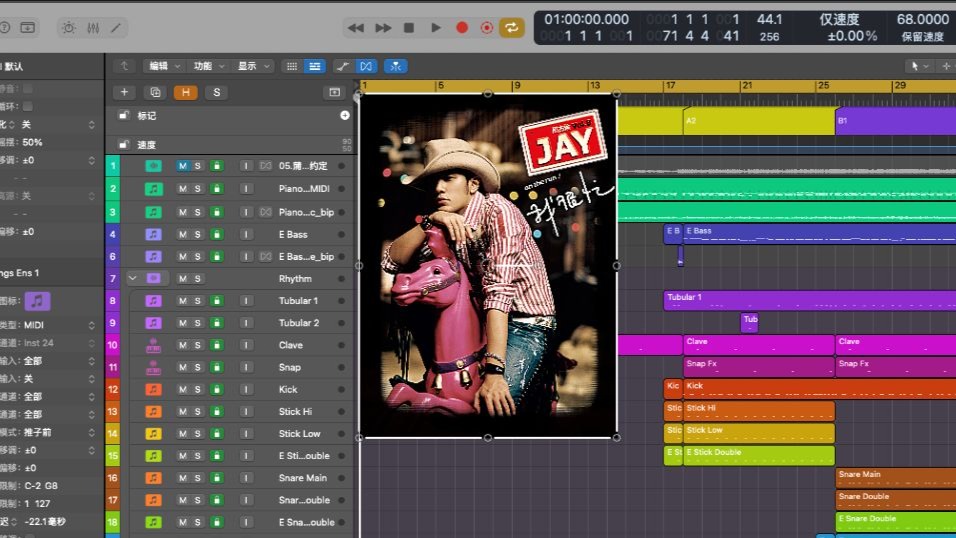Select the Tubular 2 track name
This screenshot has height=538, width=956.
[x=299, y=323]
